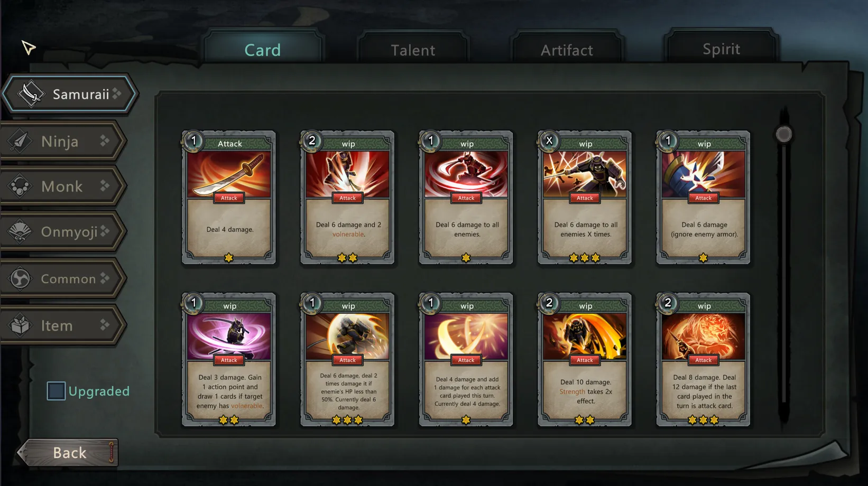Open the Artifact tab
This screenshot has height=486, width=868.
click(x=567, y=50)
